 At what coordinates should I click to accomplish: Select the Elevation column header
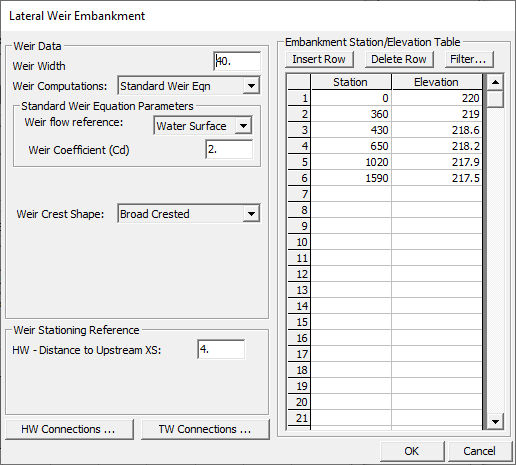(437, 82)
